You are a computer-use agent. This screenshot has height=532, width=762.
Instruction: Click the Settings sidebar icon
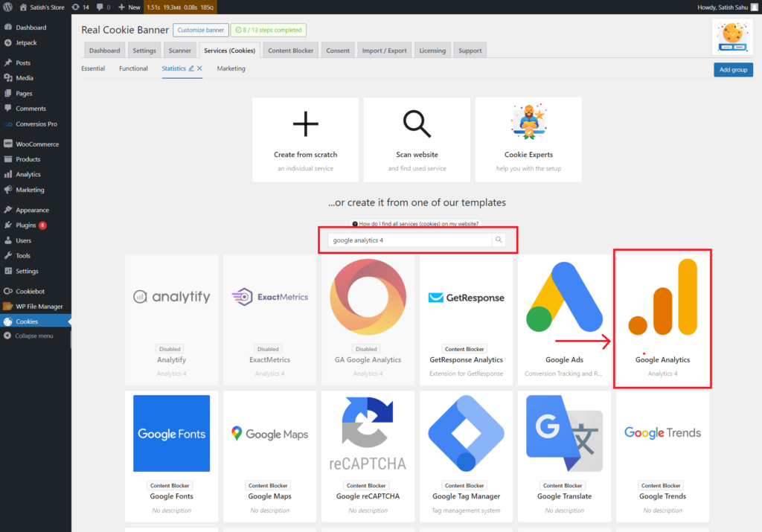point(7,271)
